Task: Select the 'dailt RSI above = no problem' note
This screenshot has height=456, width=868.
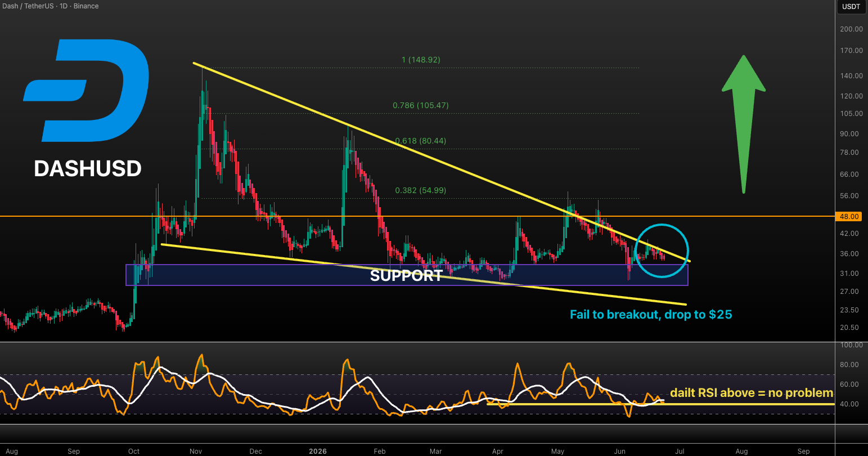Action: click(x=752, y=393)
